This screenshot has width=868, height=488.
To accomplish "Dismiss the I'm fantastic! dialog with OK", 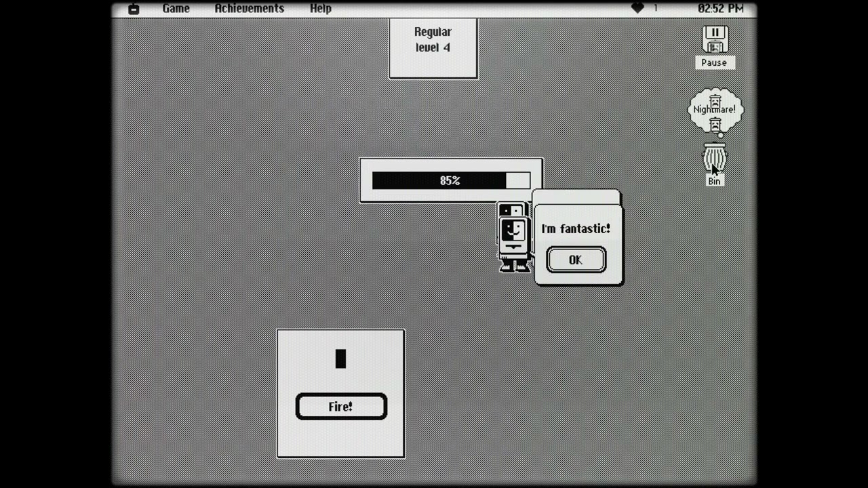I will [x=576, y=260].
